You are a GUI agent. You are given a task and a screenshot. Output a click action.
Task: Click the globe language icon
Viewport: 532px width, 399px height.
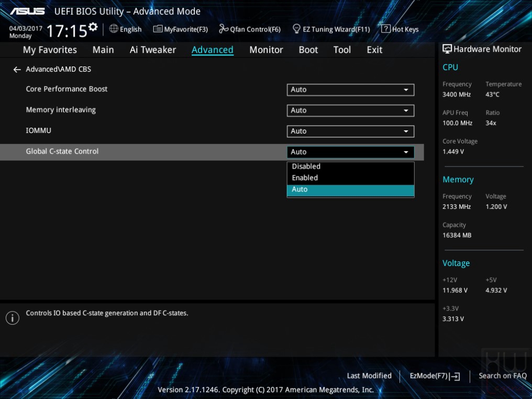[x=114, y=29]
